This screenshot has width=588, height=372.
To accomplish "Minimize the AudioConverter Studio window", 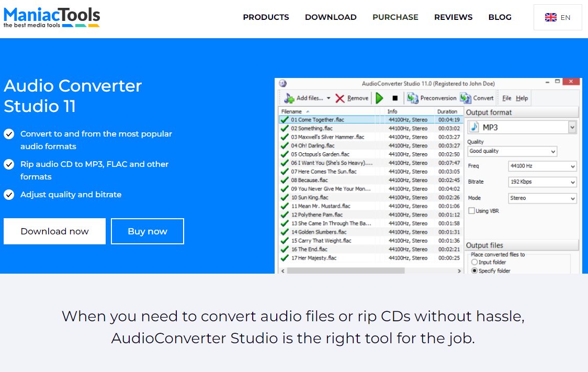I will tap(548, 82).
